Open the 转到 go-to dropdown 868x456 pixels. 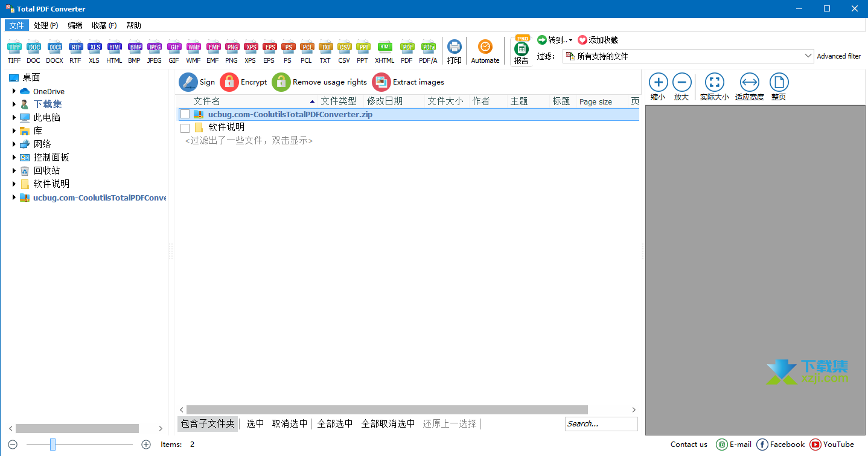click(x=554, y=40)
